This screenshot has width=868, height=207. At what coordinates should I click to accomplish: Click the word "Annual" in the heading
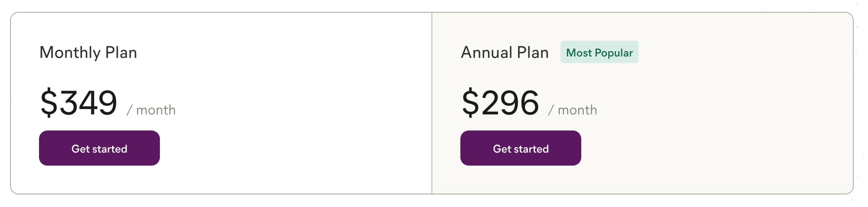pyautogui.click(x=486, y=53)
